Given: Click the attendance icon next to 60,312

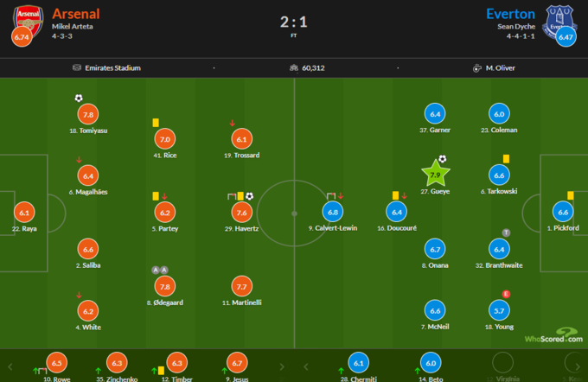Looking at the screenshot, I should [294, 67].
